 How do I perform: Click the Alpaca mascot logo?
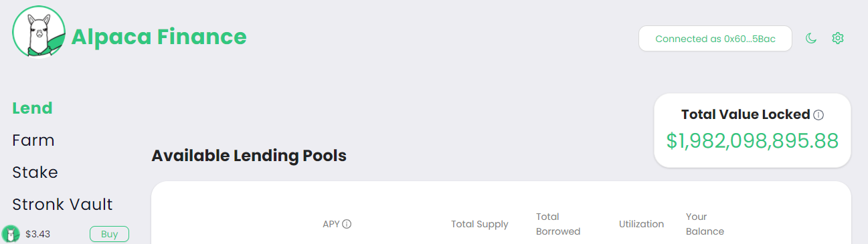pos(39,32)
